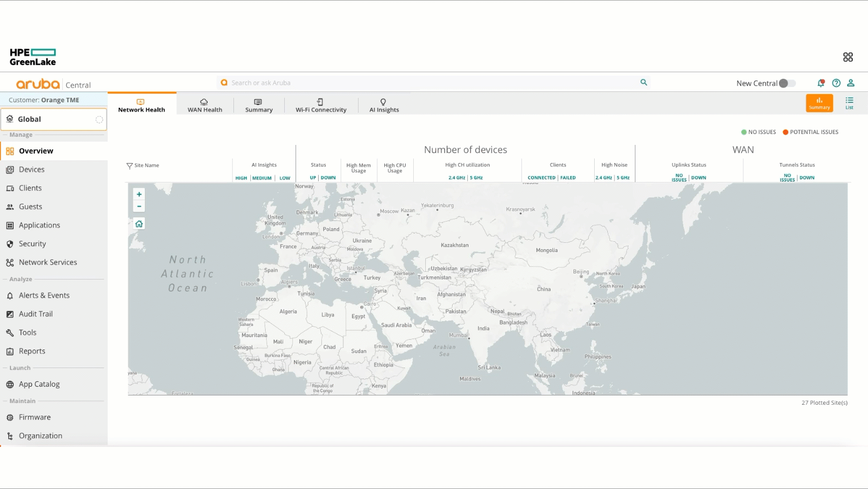The width and height of the screenshot is (868, 489).
Task: Open Organization in sidebar
Action: tap(54, 436)
